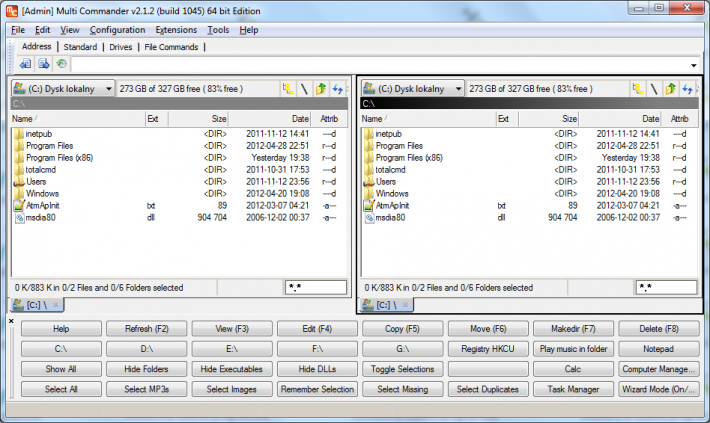Sort left panel by Name column header

point(78,119)
